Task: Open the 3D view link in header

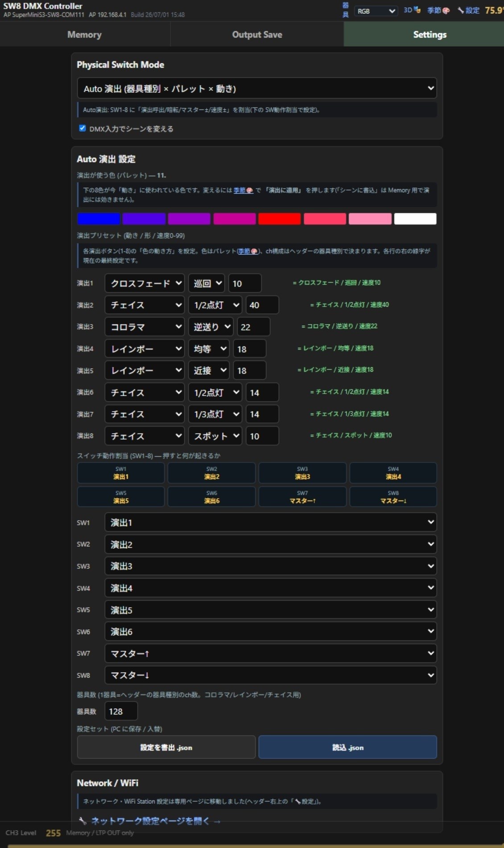Action: (x=412, y=10)
